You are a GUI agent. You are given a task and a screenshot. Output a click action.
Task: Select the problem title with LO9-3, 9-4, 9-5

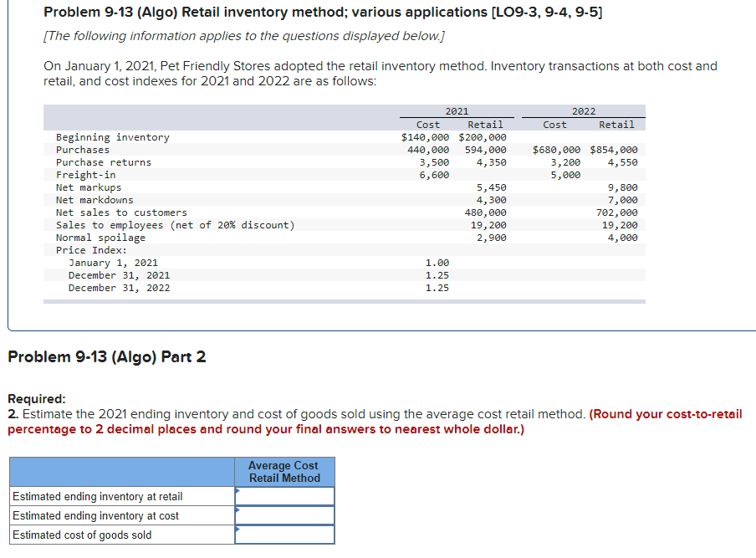tap(323, 12)
